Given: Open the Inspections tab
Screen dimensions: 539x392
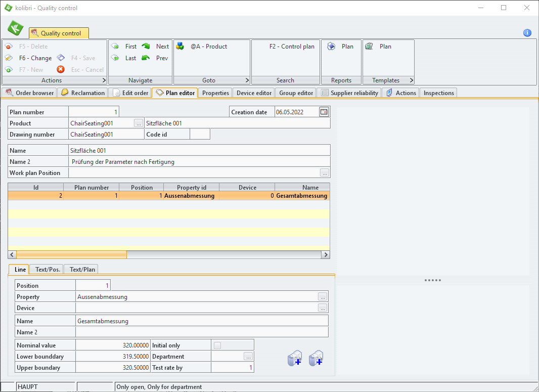Looking at the screenshot, I should point(438,93).
